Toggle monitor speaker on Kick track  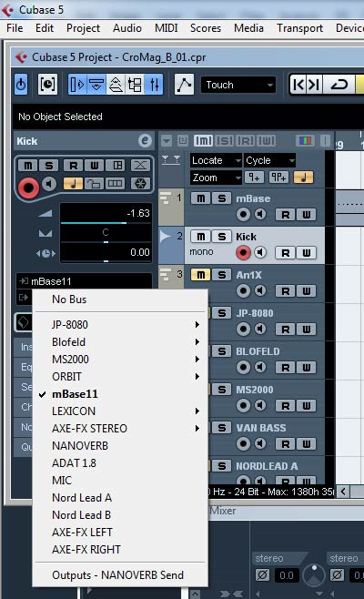[260, 252]
